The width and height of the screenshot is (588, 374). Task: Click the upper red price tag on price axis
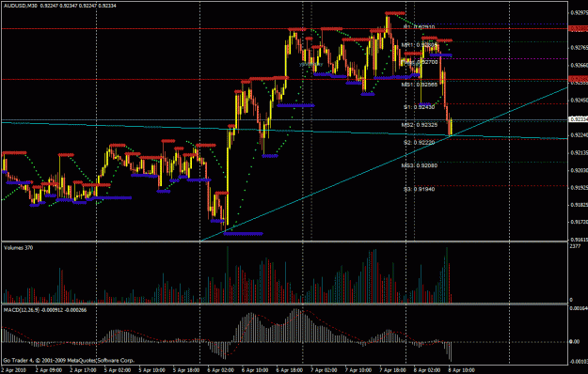[579, 28]
